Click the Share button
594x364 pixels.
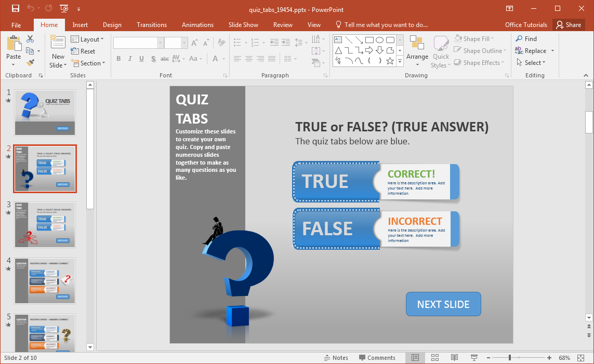pyautogui.click(x=567, y=25)
